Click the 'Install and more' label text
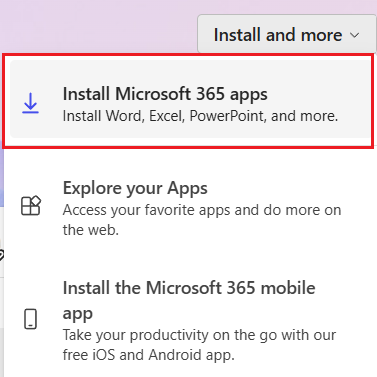Image resolution: width=377 pixels, height=377 pixels. coord(278,35)
